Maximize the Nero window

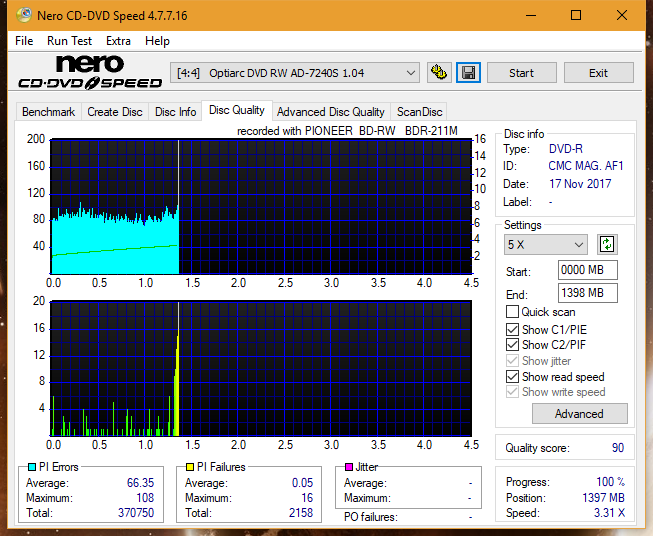(576, 15)
